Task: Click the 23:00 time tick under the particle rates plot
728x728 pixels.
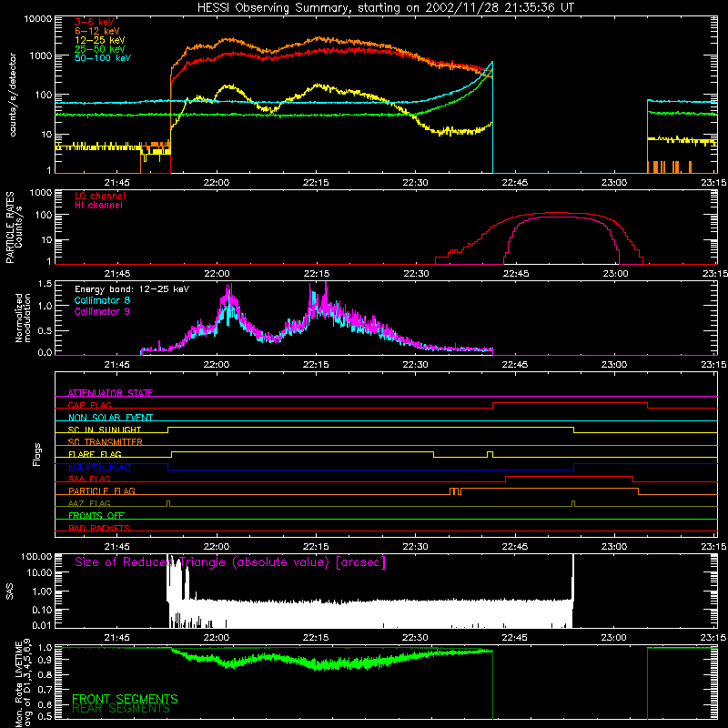Action: tap(615, 274)
